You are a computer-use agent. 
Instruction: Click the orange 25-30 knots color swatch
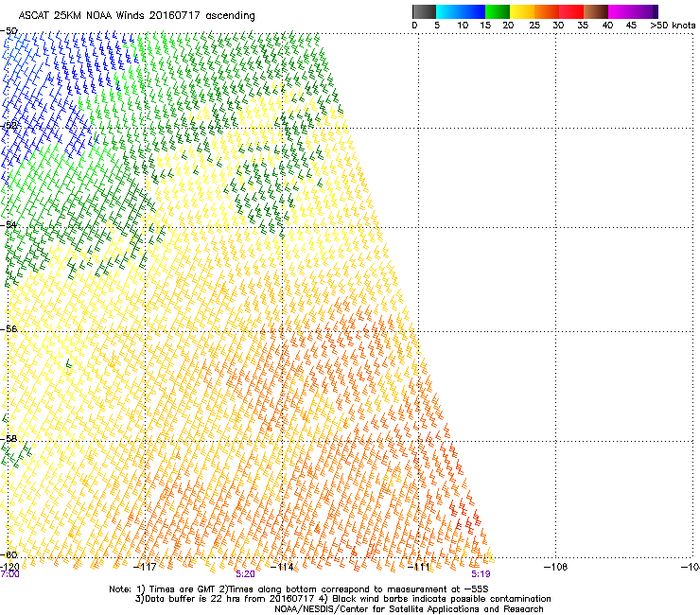[547, 11]
